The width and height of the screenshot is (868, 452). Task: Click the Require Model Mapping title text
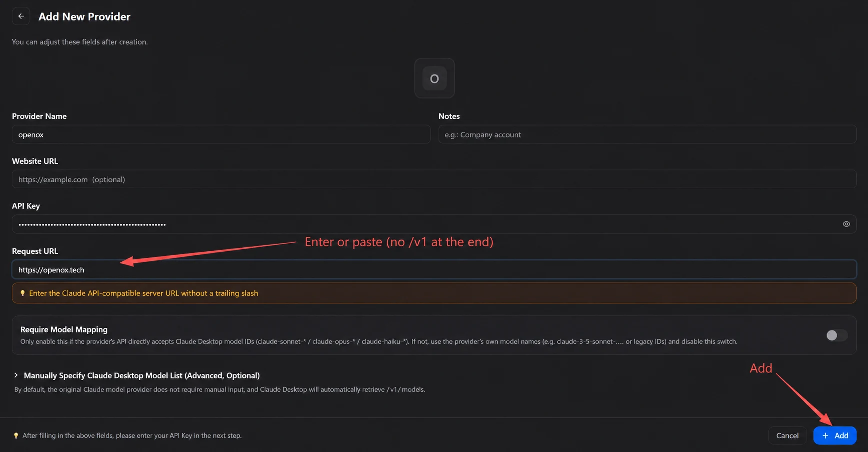(x=64, y=329)
